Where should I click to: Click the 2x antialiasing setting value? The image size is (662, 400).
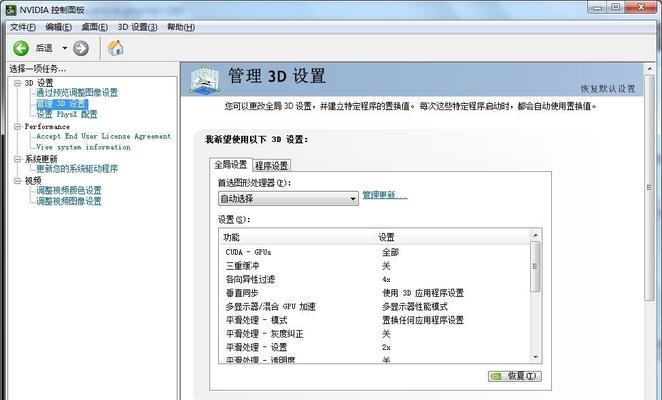[386, 347]
